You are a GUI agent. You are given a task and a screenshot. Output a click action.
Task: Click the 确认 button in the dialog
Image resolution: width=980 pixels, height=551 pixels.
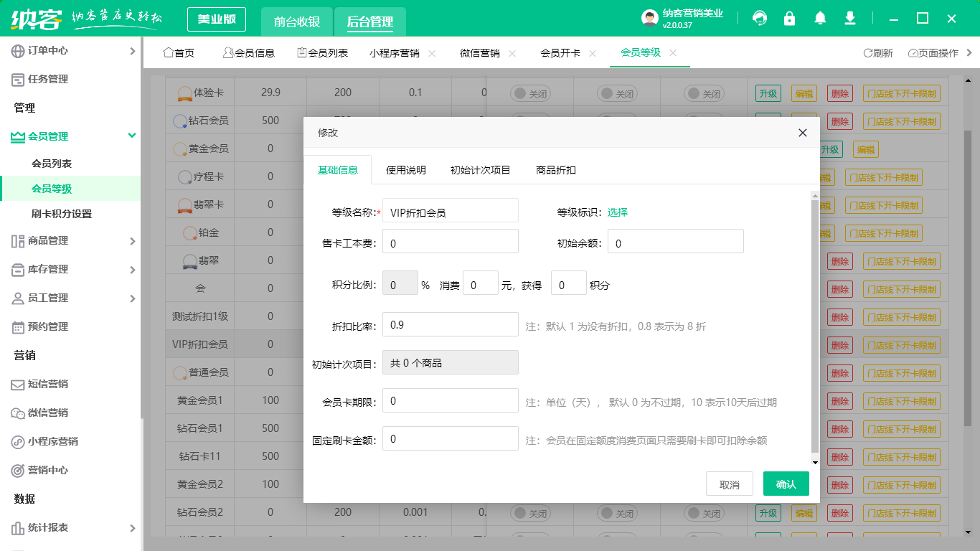786,484
